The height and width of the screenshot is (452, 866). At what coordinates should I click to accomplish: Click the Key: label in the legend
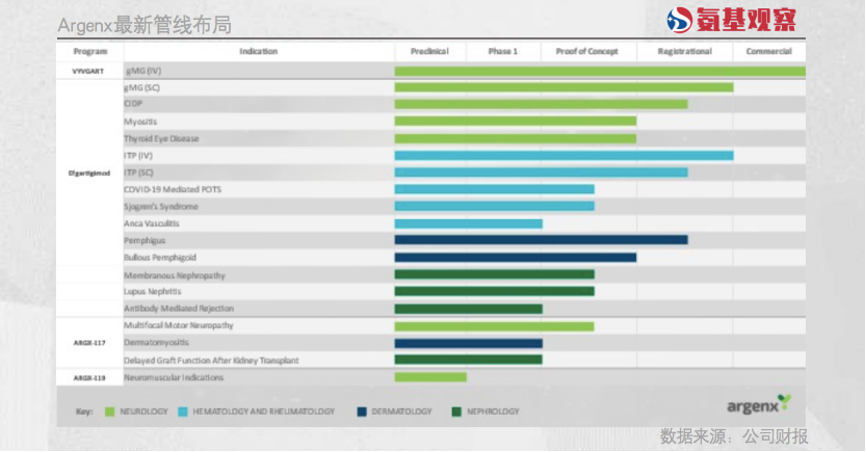pos(84,412)
